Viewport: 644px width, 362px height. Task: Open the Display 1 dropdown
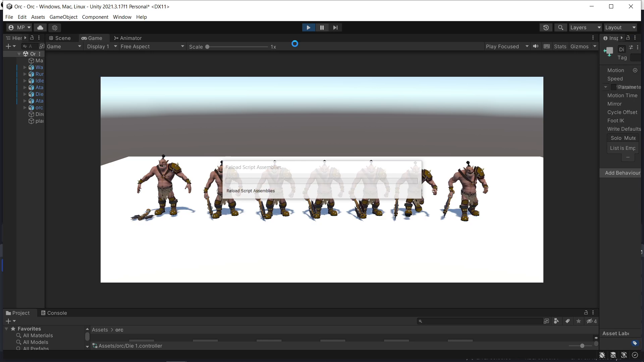pyautogui.click(x=102, y=46)
